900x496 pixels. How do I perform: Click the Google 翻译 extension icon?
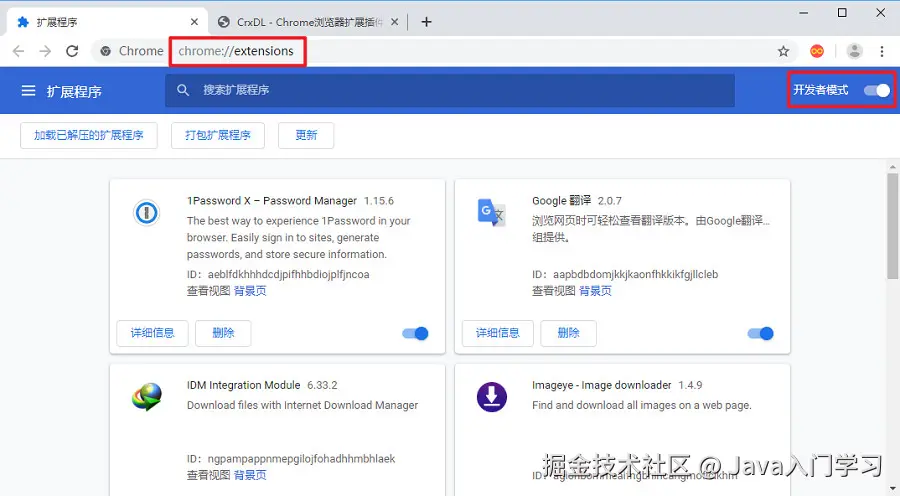click(491, 212)
